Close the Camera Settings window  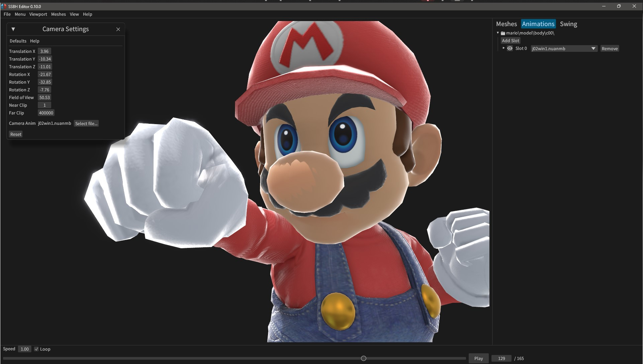coord(118,29)
